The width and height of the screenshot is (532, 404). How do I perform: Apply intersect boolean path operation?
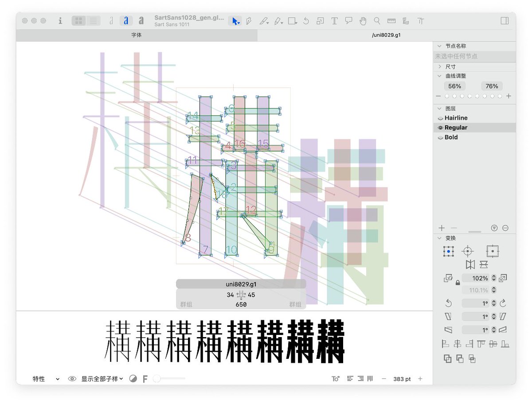click(x=472, y=359)
